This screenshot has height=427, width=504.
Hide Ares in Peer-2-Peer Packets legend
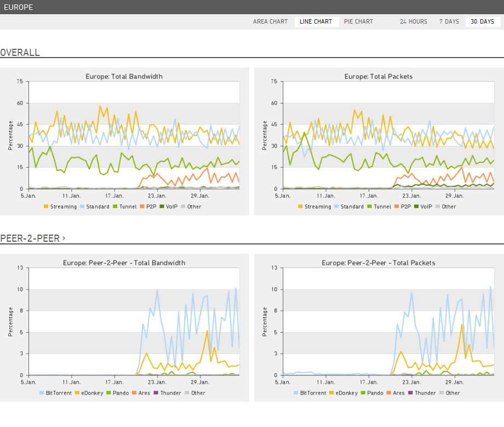(396, 393)
